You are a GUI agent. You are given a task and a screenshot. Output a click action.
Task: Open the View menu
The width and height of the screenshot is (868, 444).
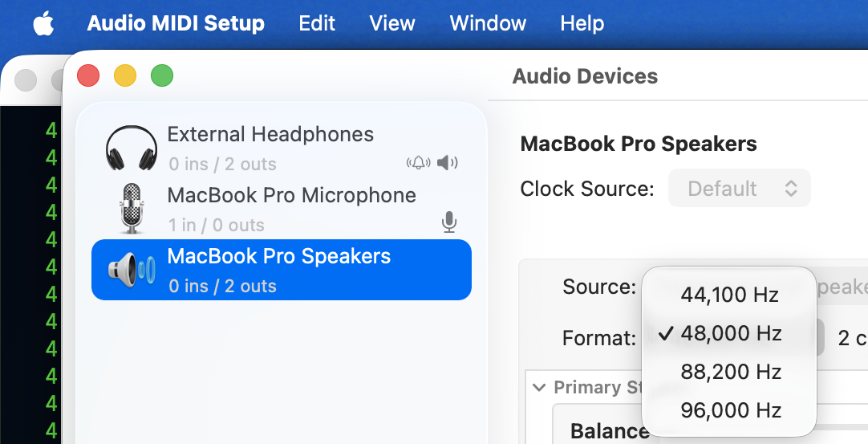tap(392, 24)
